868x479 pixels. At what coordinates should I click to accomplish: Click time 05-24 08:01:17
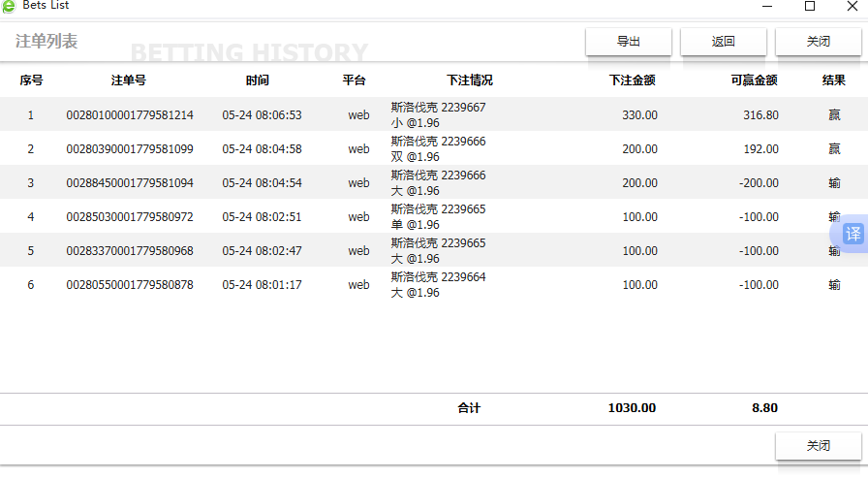262,284
